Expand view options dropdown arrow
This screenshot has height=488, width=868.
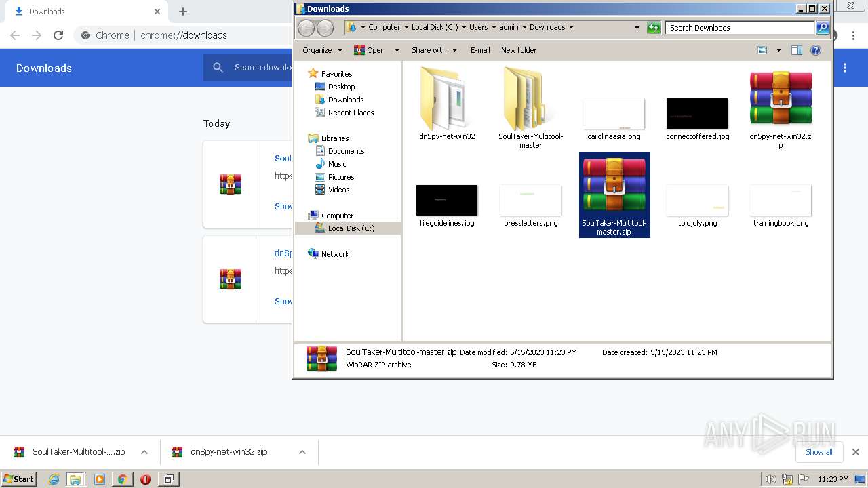tap(778, 50)
